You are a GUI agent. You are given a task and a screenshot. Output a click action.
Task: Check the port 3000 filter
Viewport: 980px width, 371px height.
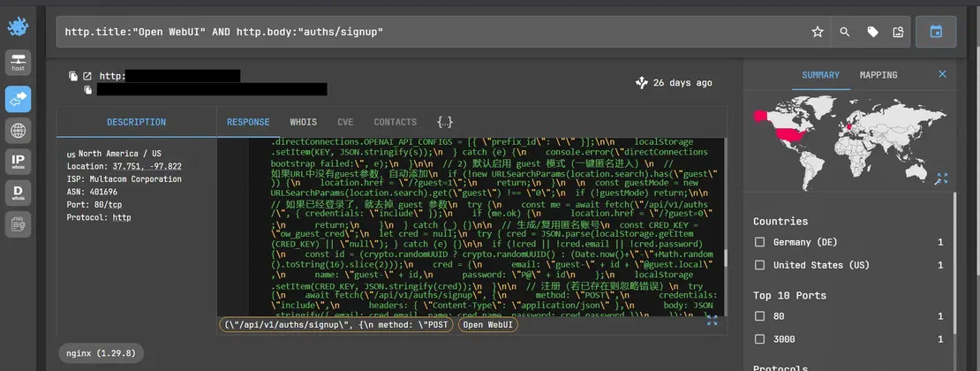coord(759,339)
